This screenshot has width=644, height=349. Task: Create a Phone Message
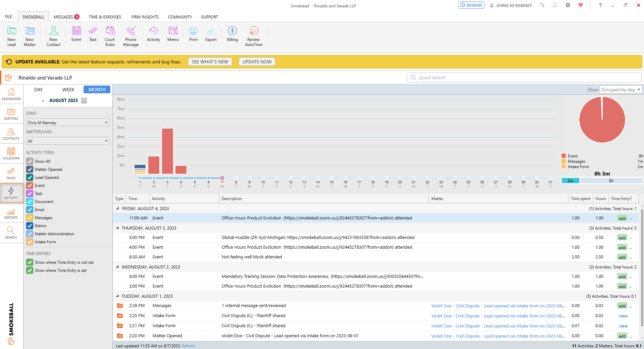131,36
